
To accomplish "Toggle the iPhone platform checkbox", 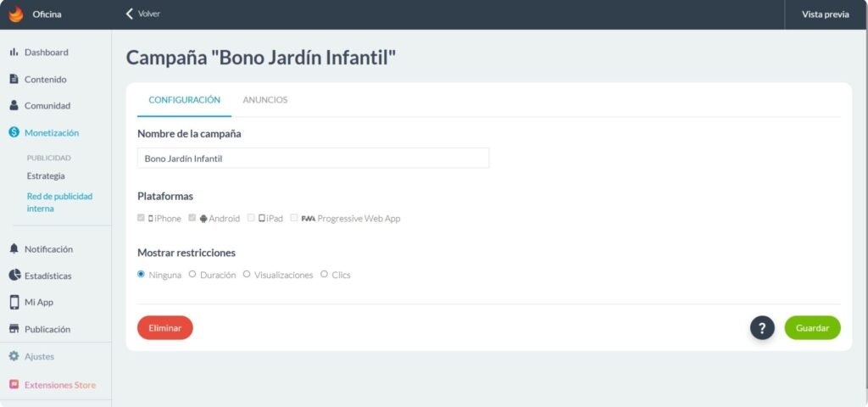I will [142, 218].
